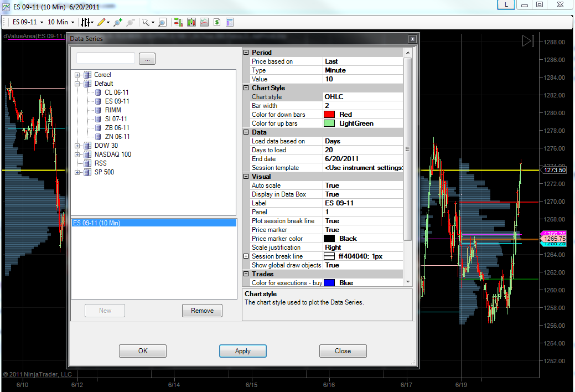Open the Strategies dollar sign icon
Viewport: 575px width, 392px height.
point(217,22)
